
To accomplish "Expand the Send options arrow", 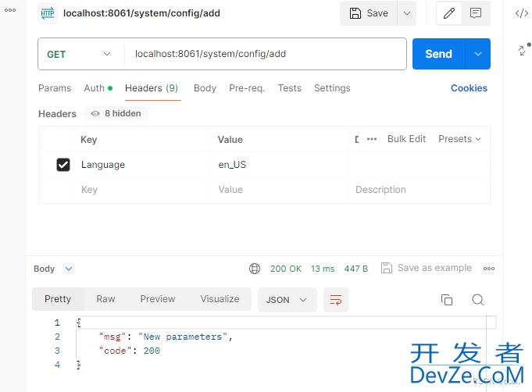I will coord(478,54).
